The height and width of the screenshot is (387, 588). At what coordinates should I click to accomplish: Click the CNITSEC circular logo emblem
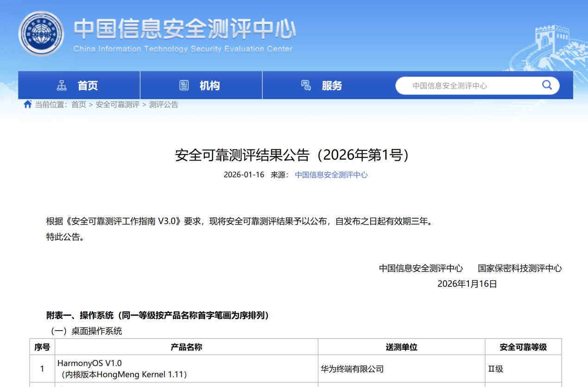pos(41,33)
